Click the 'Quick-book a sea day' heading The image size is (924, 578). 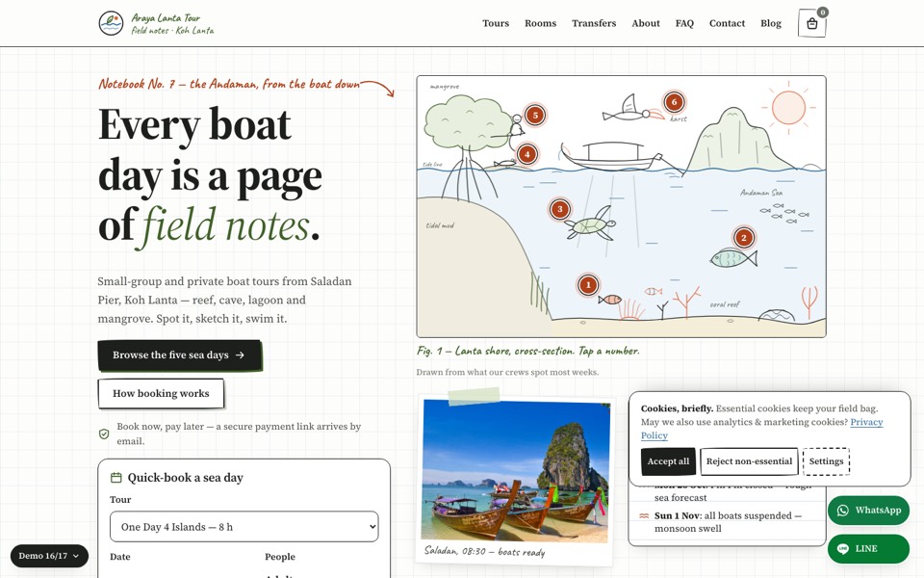coord(185,478)
